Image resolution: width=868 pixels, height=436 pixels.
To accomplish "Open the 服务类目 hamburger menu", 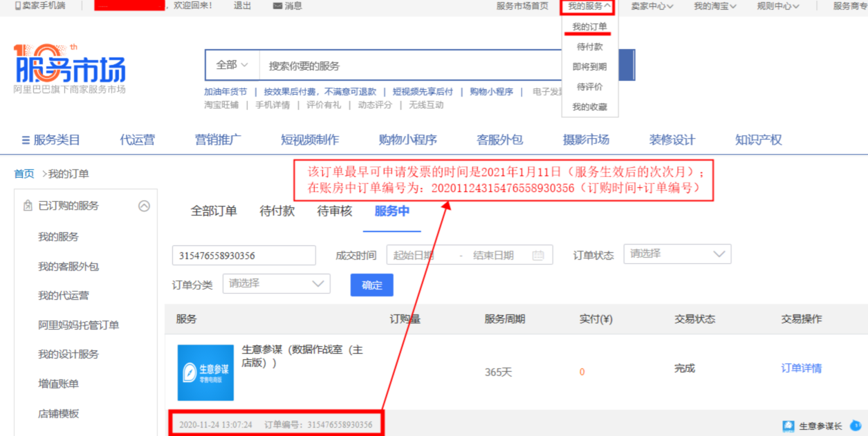I will [26, 140].
